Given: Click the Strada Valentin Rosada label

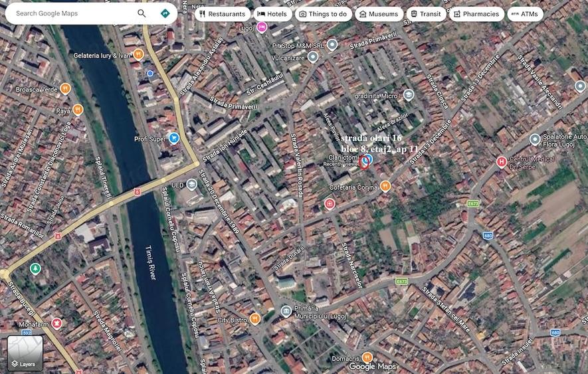Looking at the screenshot, I should click(x=296, y=166).
